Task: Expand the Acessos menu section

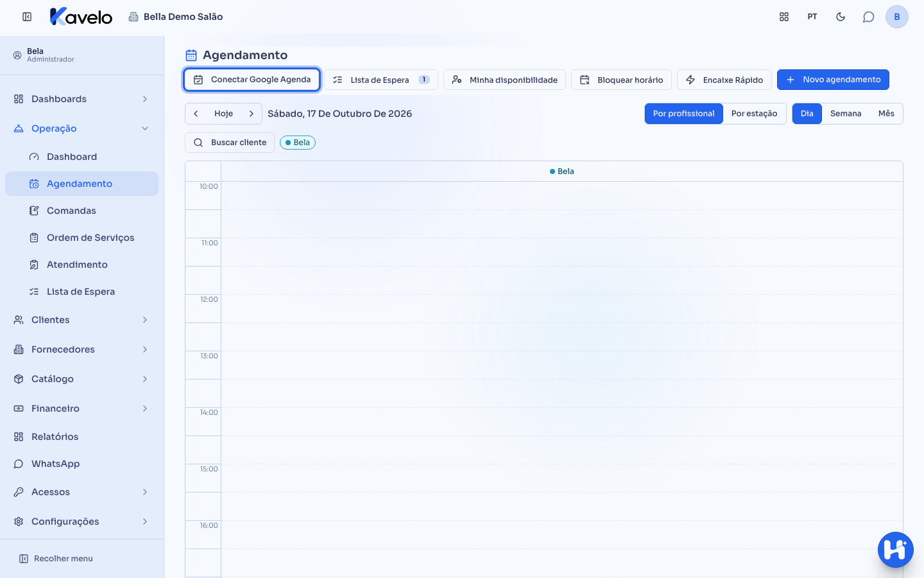Action: pyautogui.click(x=81, y=492)
